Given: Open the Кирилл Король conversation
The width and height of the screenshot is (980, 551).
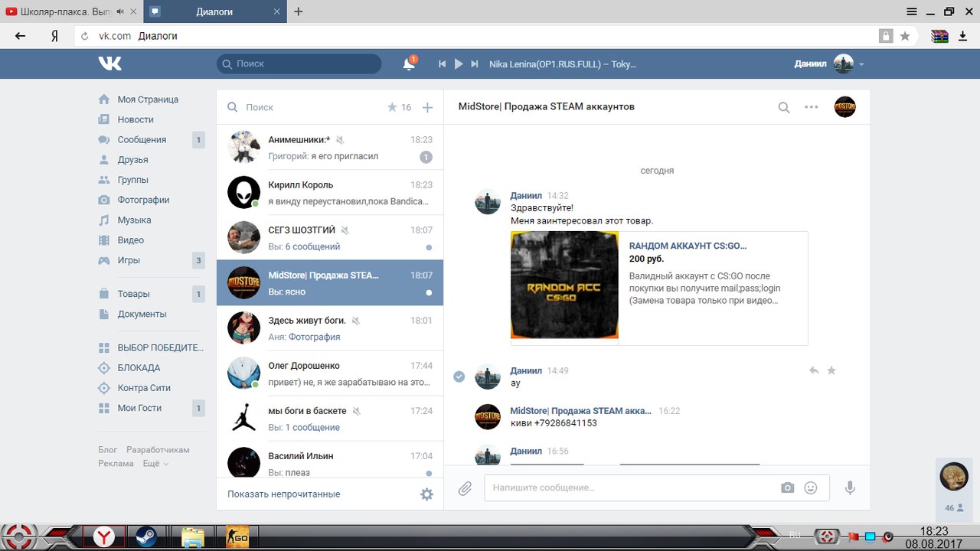Looking at the screenshot, I should point(330,193).
